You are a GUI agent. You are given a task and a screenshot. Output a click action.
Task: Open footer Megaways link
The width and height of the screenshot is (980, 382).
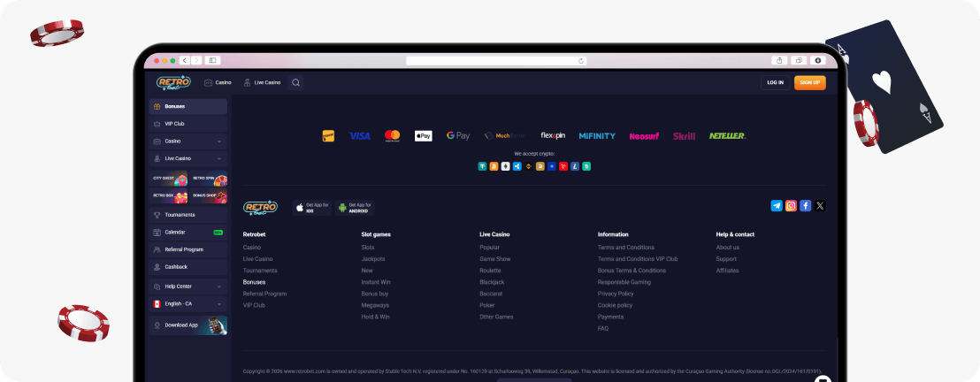pos(375,305)
